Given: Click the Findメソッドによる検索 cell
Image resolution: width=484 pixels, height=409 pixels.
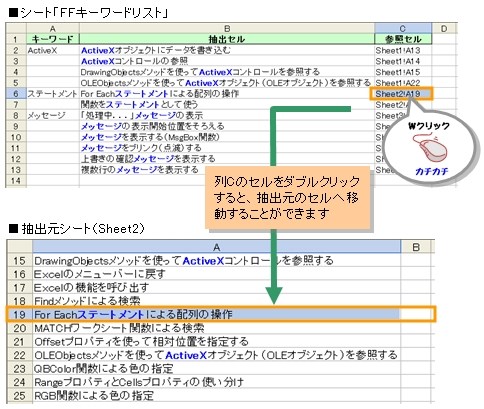Looking at the screenshot, I should click(x=217, y=301).
